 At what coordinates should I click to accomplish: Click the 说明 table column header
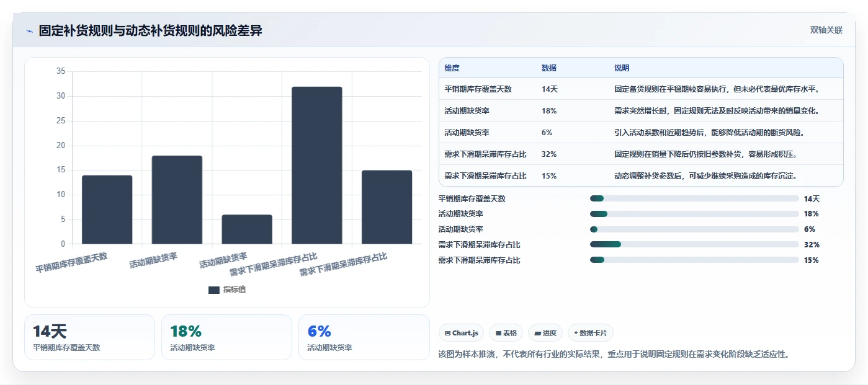pos(622,68)
